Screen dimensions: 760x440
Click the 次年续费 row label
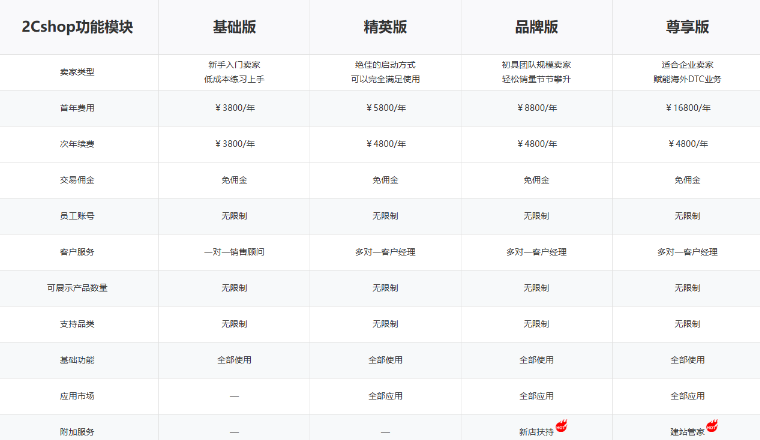point(77,144)
